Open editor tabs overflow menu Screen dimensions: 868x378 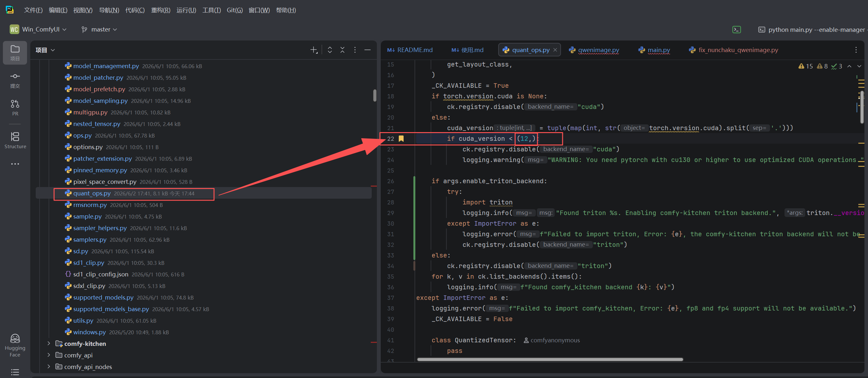tap(856, 50)
